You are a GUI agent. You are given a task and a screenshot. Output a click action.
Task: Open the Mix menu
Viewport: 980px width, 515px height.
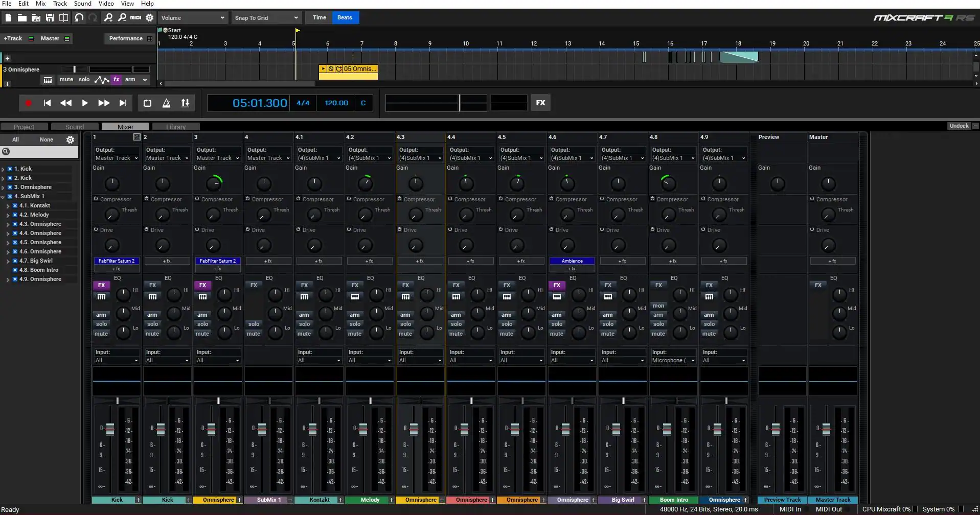[x=40, y=4]
